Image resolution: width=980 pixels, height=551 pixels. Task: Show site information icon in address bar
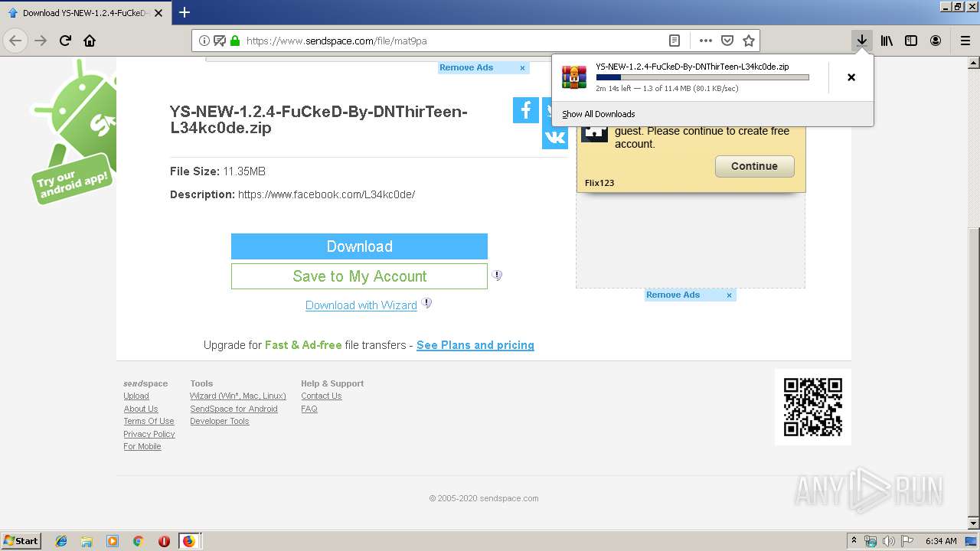[204, 41]
